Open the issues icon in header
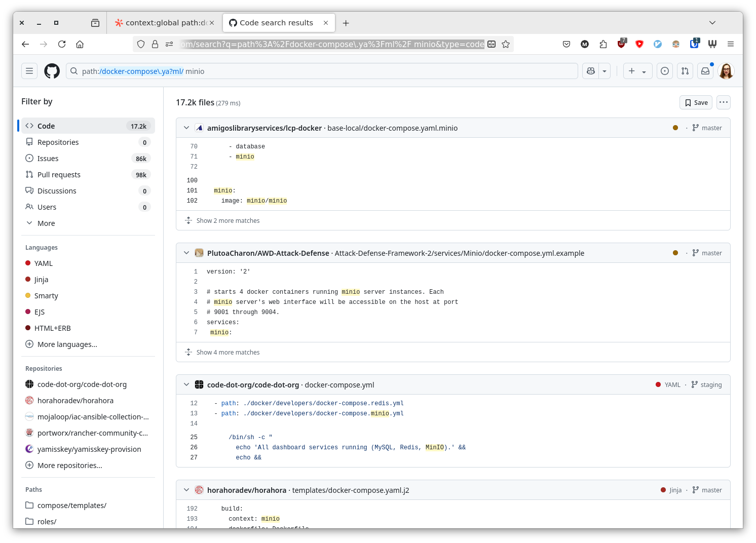Viewport: 756px width, 543px height. pyautogui.click(x=665, y=71)
